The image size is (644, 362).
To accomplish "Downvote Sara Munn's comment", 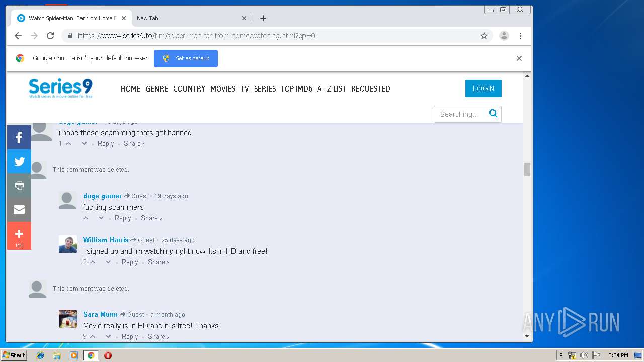I will [x=108, y=337].
